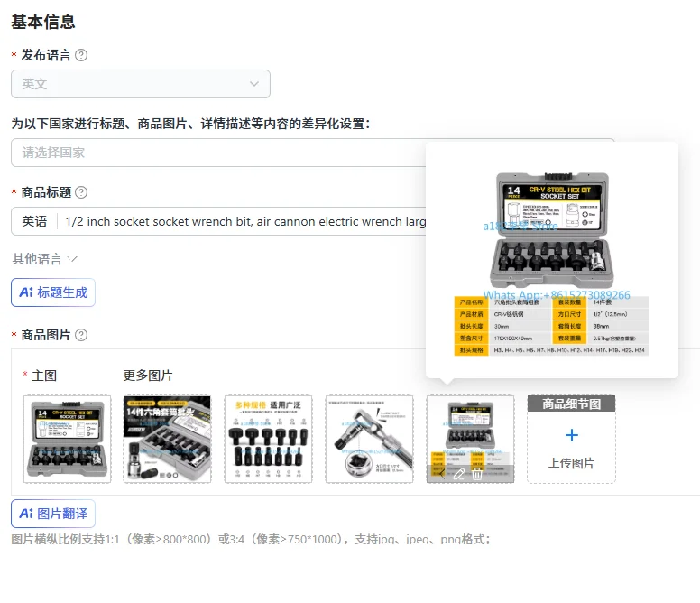Screen dimensions: 700x603
Task: Click the 商品细节图 header label
Action: coord(571,404)
